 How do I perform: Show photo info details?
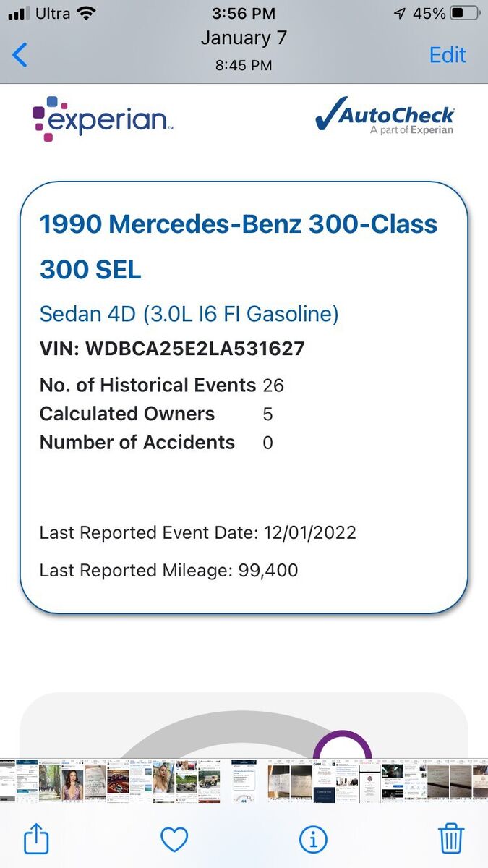[313, 839]
